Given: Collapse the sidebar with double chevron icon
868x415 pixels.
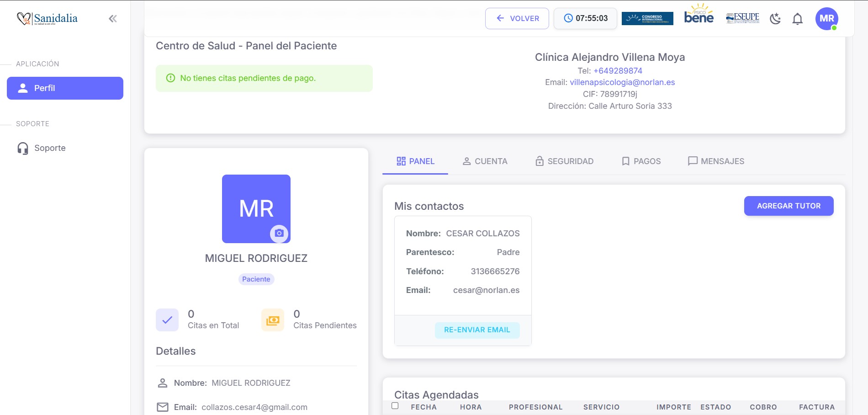Looking at the screenshot, I should pyautogui.click(x=112, y=19).
